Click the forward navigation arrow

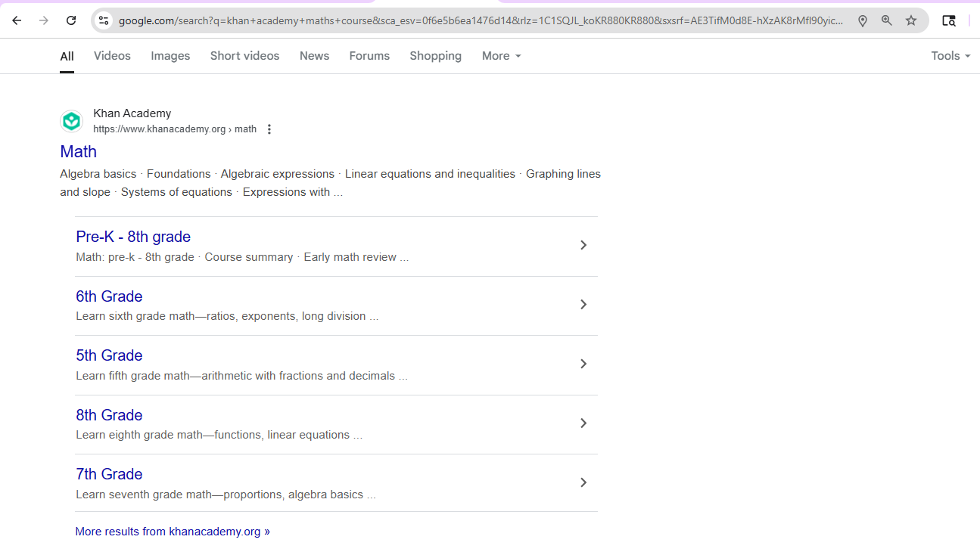point(44,20)
